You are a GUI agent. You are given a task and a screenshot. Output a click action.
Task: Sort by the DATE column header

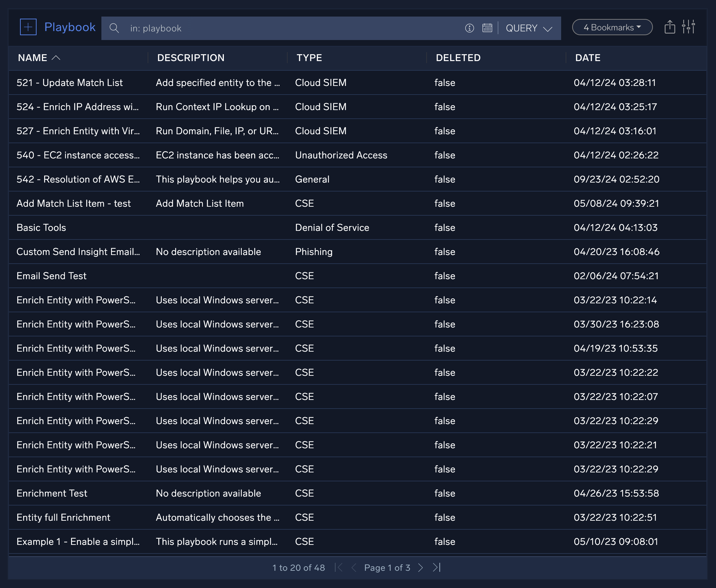[x=587, y=58]
